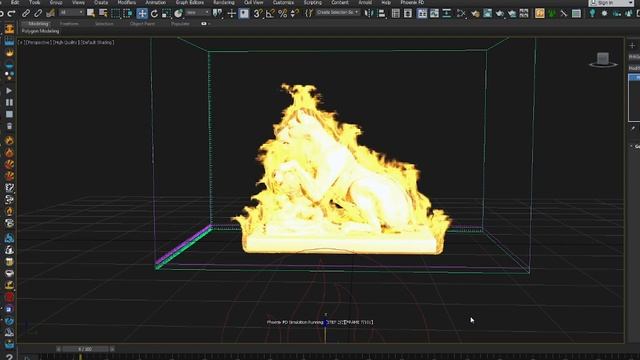
Task: Click the Select and Place tool
Action: 178,13
